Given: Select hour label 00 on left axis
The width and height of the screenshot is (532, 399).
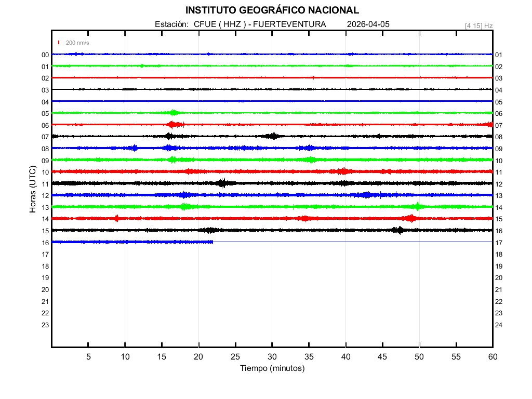Looking at the screenshot, I should (x=45, y=55).
